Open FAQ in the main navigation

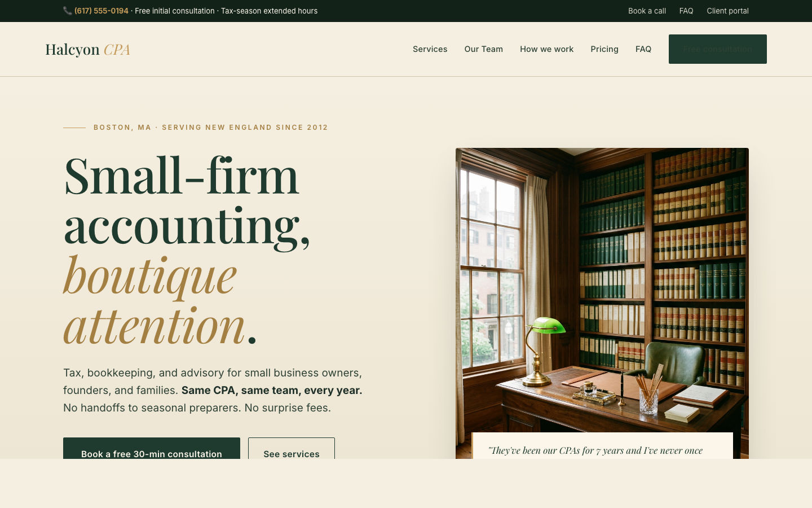(643, 49)
